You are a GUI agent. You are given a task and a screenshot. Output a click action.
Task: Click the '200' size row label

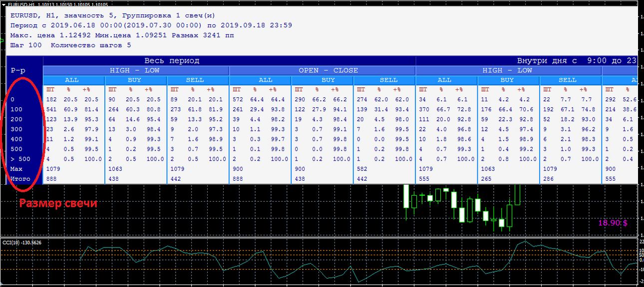pos(16,119)
